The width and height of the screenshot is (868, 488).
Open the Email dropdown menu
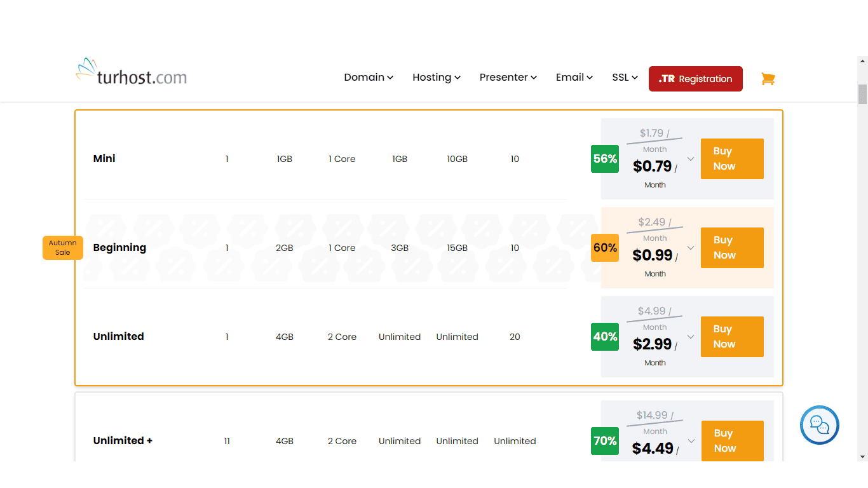[x=574, y=78]
